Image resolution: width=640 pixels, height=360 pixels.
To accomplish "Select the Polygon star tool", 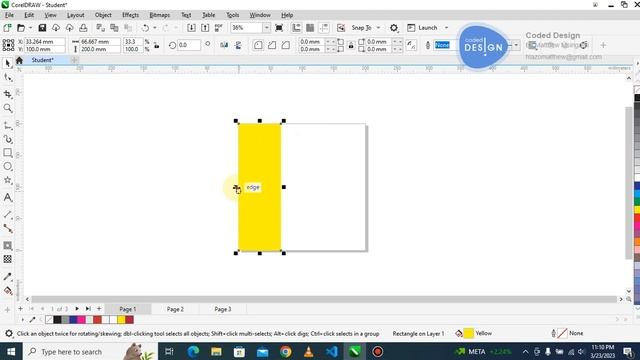I will pyautogui.click(x=8, y=180).
